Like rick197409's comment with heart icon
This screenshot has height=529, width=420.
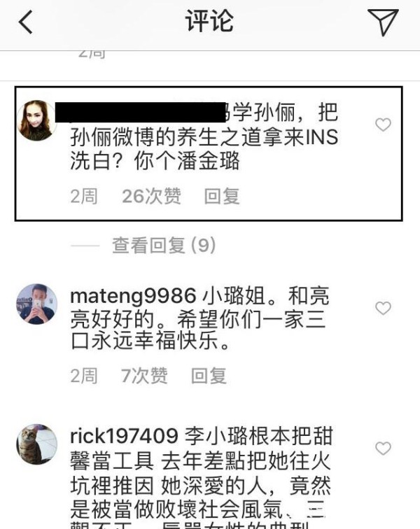pos(383,449)
